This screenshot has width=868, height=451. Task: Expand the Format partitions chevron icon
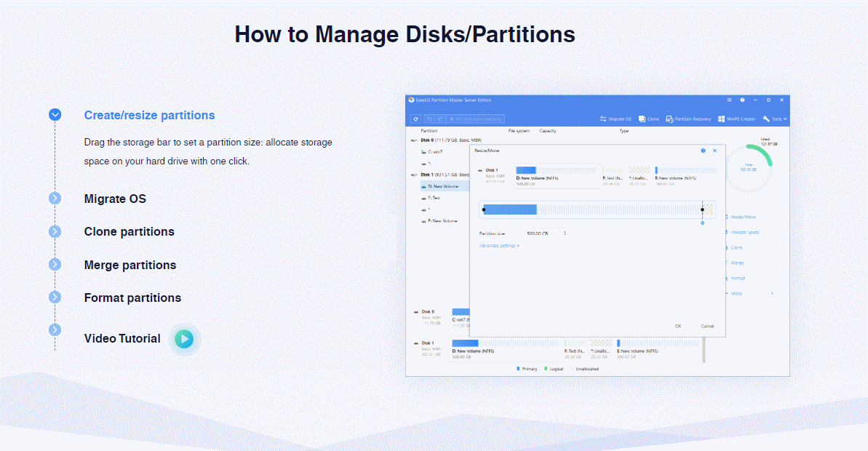pyautogui.click(x=55, y=298)
